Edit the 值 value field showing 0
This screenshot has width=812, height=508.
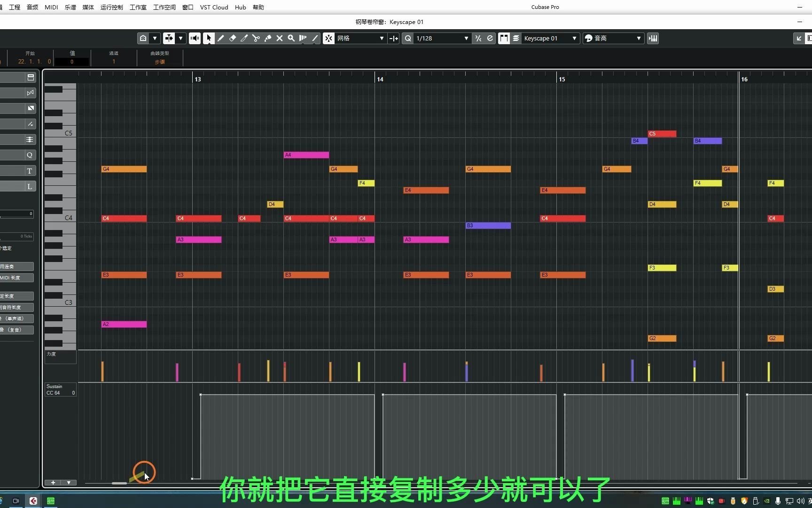coord(72,62)
